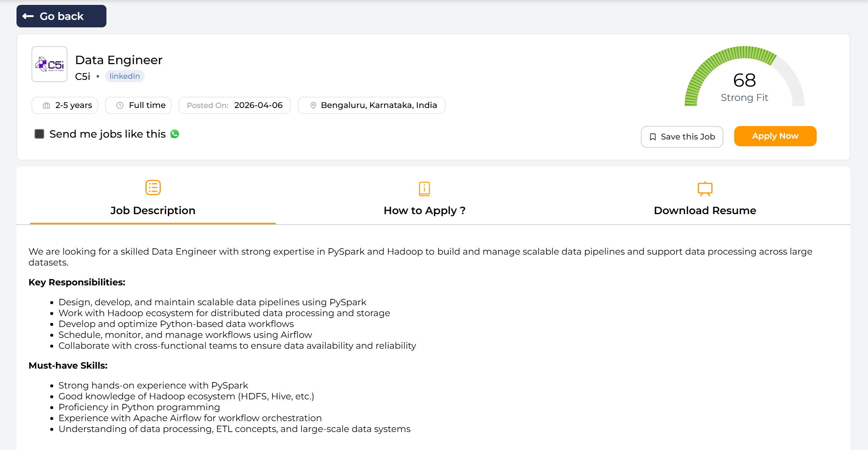
Task: Click the Data Engineer job title
Action: [119, 60]
